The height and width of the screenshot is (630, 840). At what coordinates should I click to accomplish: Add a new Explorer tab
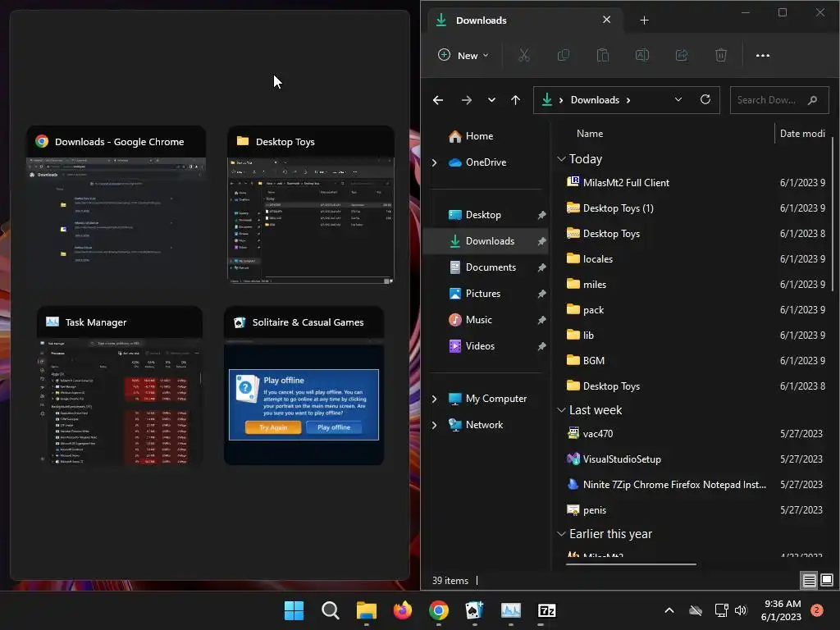click(644, 21)
